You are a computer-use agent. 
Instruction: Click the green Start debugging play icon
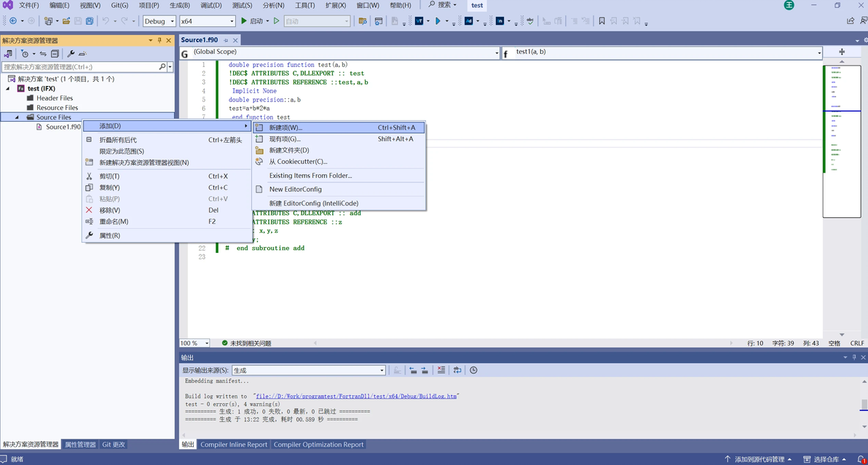pyautogui.click(x=244, y=21)
